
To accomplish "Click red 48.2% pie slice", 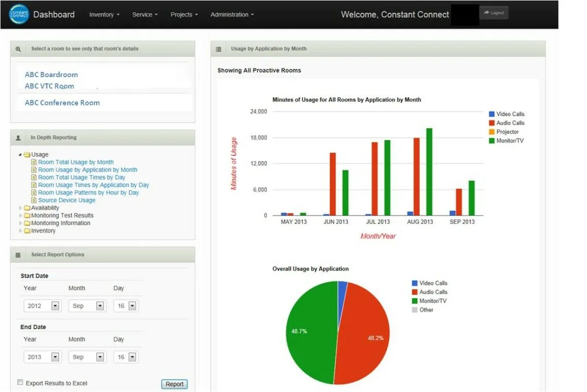I will coord(363,333).
